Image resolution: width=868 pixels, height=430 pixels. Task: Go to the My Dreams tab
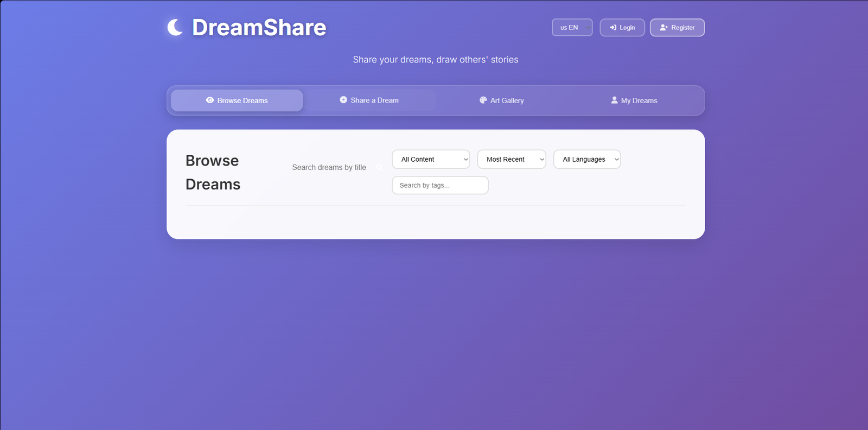point(634,100)
